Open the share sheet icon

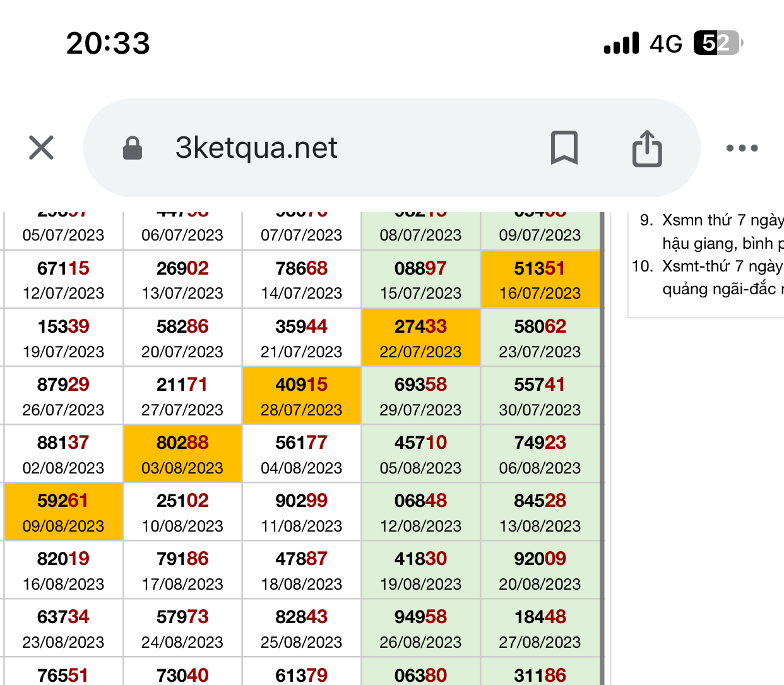click(647, 148)
